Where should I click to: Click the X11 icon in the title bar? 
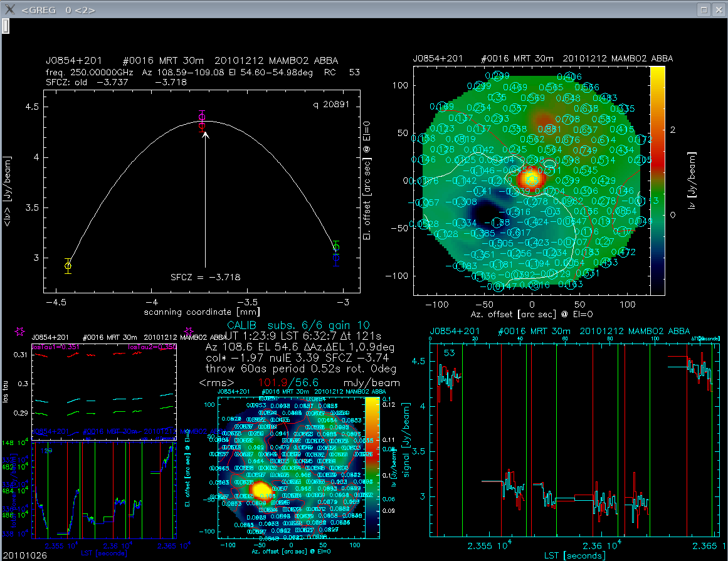(9, 9)
